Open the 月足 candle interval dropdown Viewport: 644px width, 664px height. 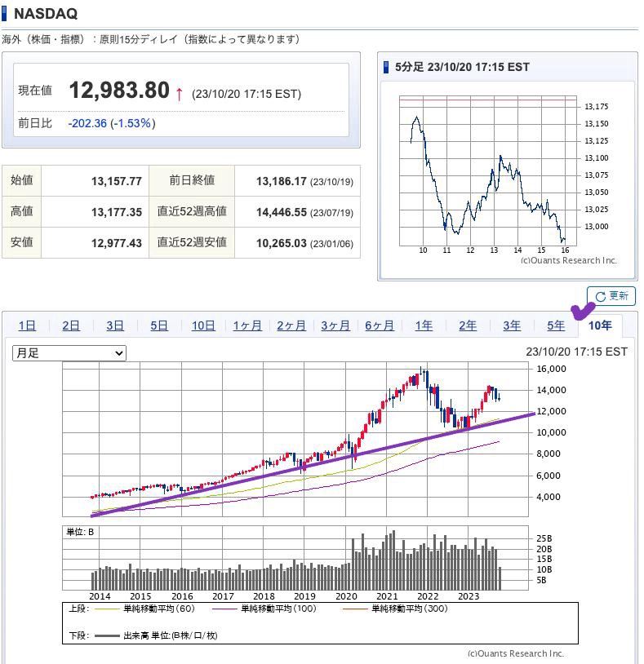click(x=69, y=352)
